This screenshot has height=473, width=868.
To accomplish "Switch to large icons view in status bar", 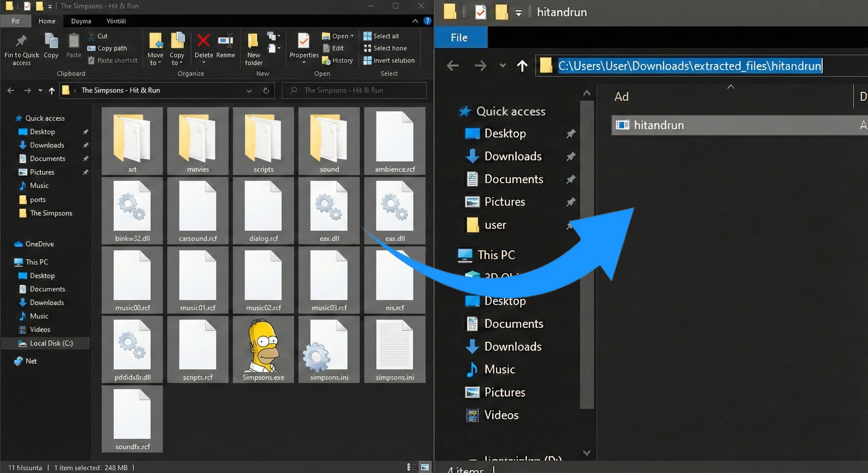I will tap(424, 467).
